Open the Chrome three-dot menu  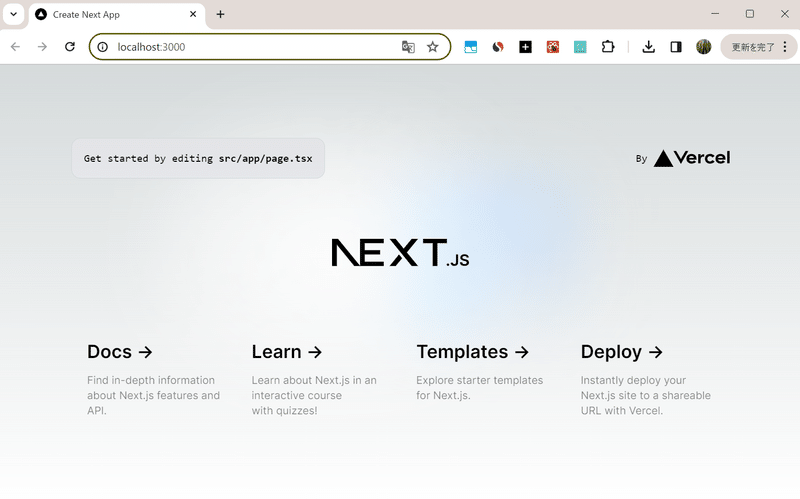(x=785, y=47)
